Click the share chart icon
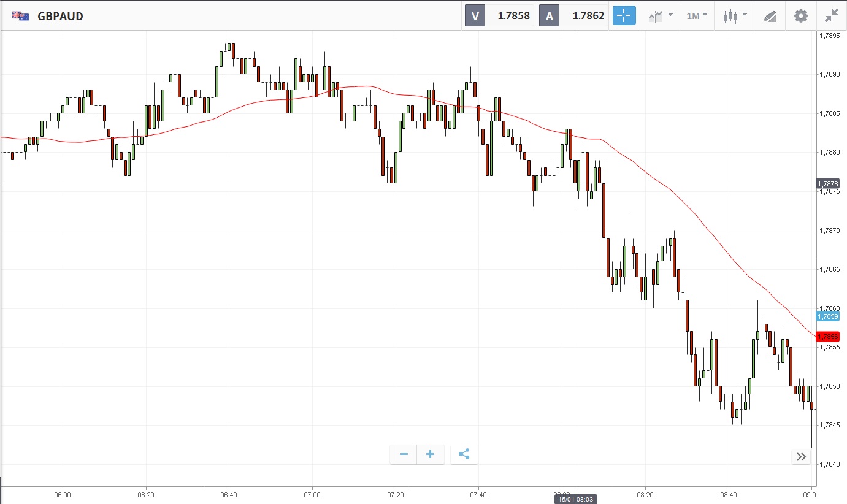The image size is (847, 504). [x=464, y=454]
